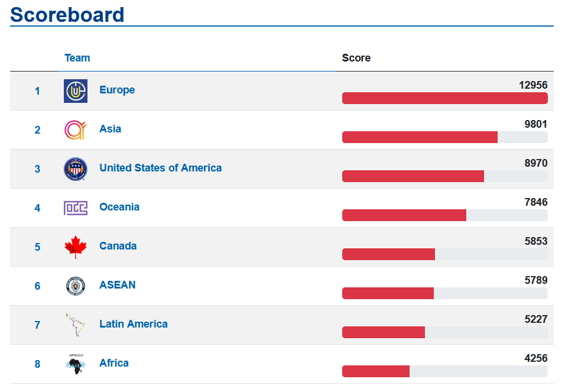Click the Scoreboard page heading
Screen dimensions: 565x392
(67, 15)
